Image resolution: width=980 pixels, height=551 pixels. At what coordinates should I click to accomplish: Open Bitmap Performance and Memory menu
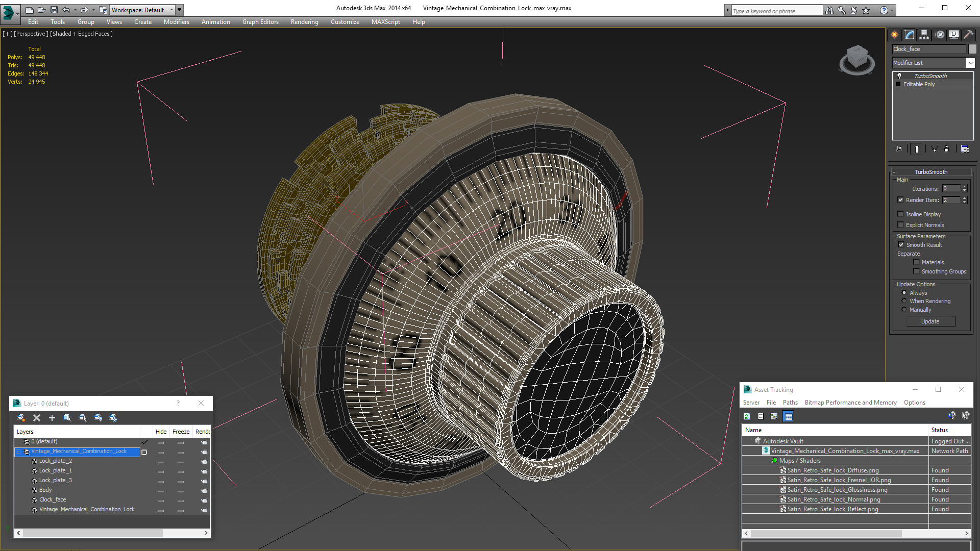tap(850, 403)
